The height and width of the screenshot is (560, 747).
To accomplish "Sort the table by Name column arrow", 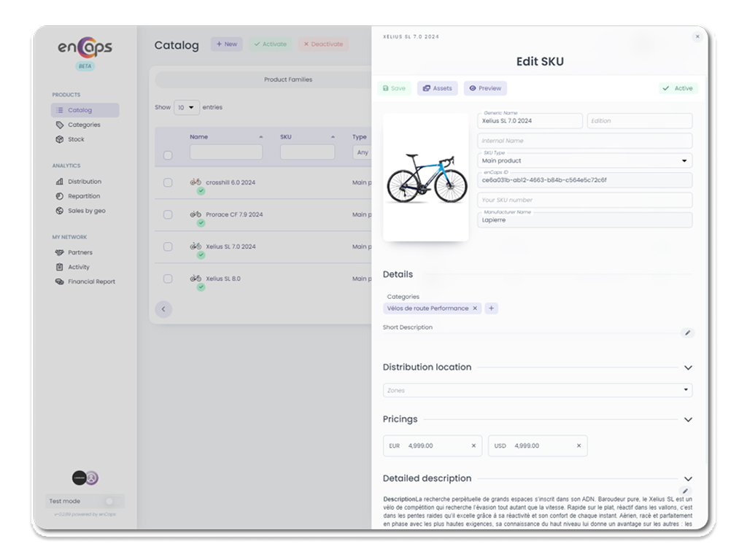I will point(261,137).
